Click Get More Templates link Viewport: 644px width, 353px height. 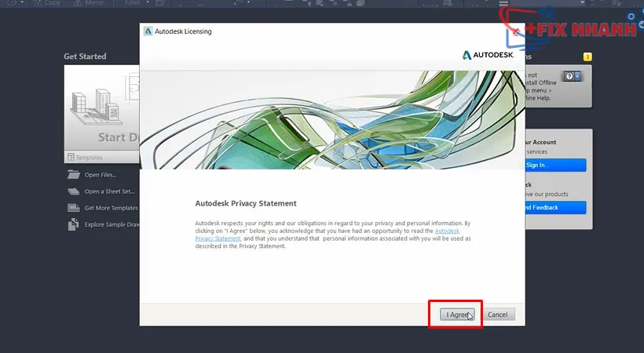[112, 208]
